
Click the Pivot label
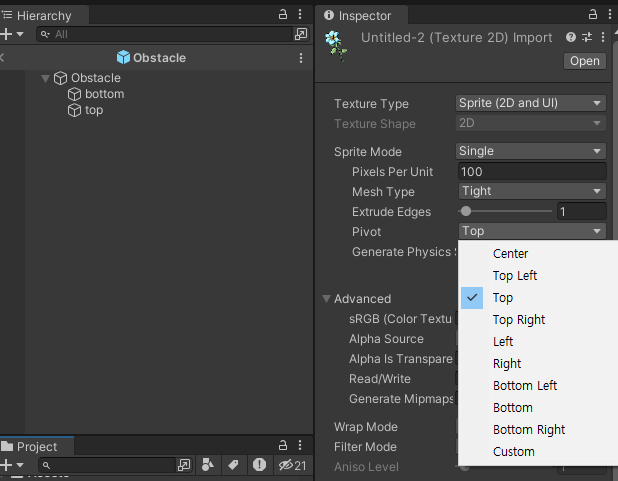pos(367,232)
